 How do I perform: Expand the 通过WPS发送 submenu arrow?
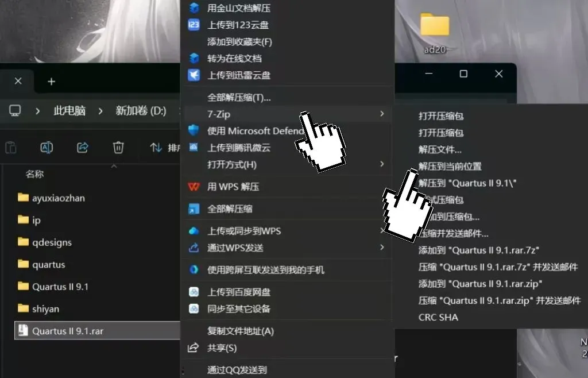[382, 247]
